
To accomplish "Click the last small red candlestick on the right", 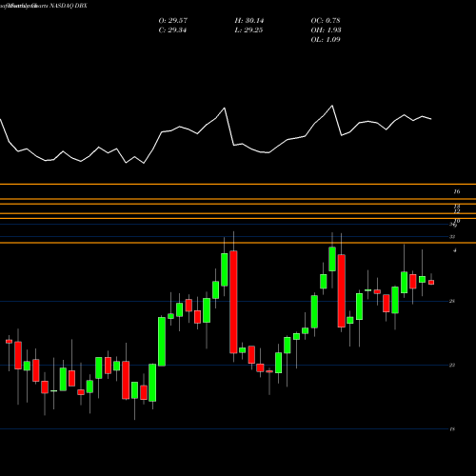I will (431, 282).
